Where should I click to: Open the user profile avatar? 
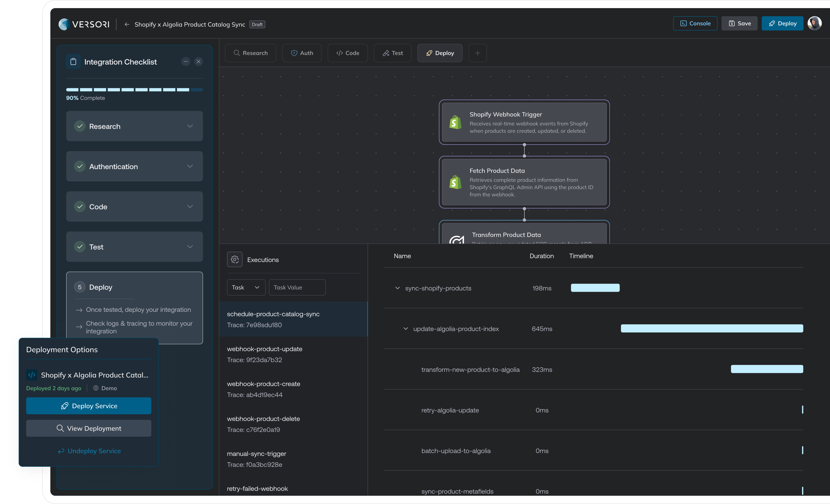(815, 23)
